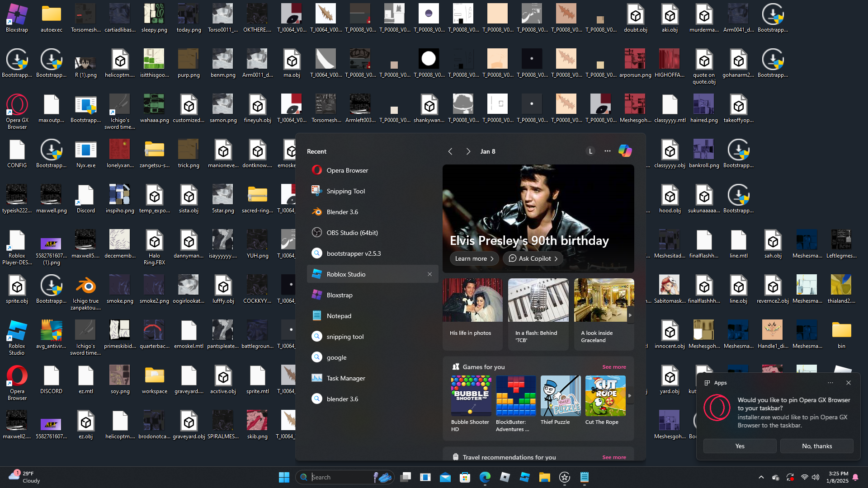
Task: Click Yes to pin Opera GX
Action: point(740,446)
